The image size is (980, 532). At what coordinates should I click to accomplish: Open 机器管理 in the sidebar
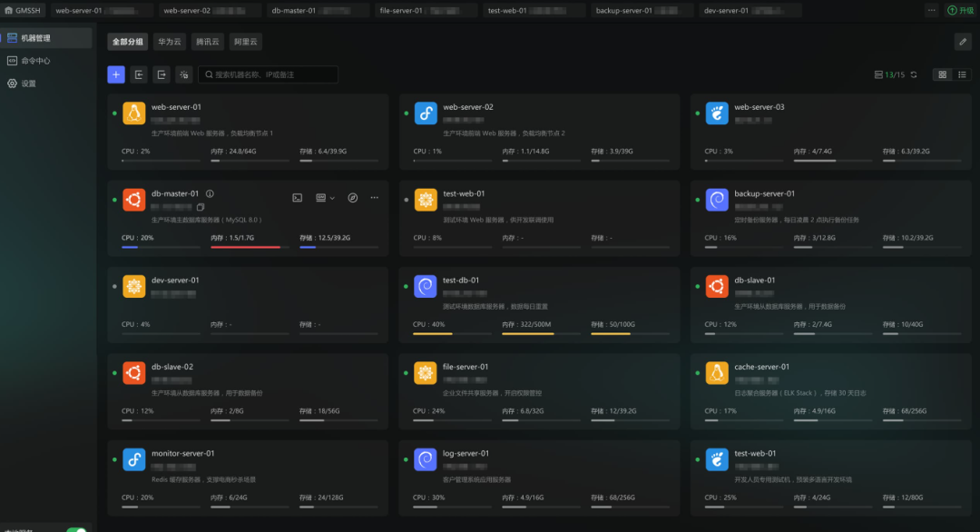[x=46, y=38]
